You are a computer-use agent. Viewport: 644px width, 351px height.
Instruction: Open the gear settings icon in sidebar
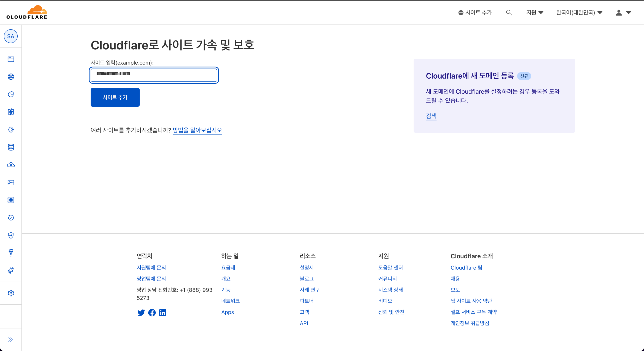(11, 293)
